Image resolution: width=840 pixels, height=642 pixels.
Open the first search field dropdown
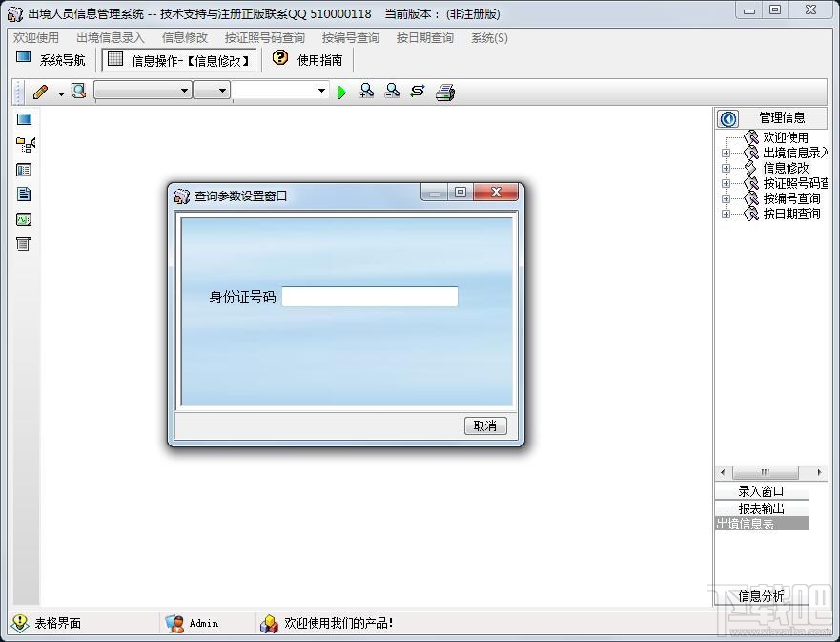tap(186, 91)
